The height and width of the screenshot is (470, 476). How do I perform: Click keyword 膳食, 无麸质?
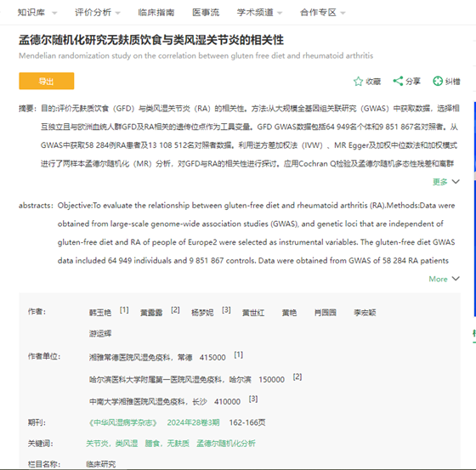167,444
